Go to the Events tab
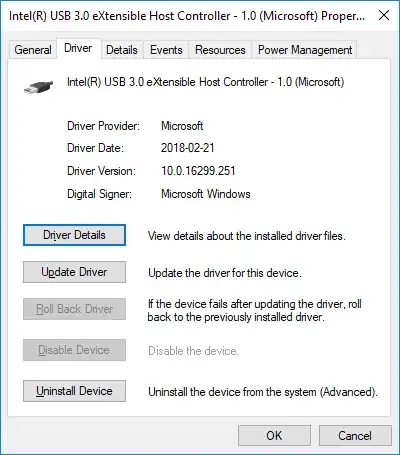The image size is (400, 455). [166, 50]
